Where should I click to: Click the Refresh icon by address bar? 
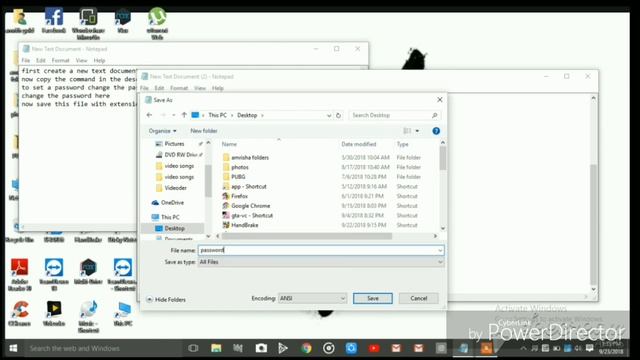click(x=338, y=116)
